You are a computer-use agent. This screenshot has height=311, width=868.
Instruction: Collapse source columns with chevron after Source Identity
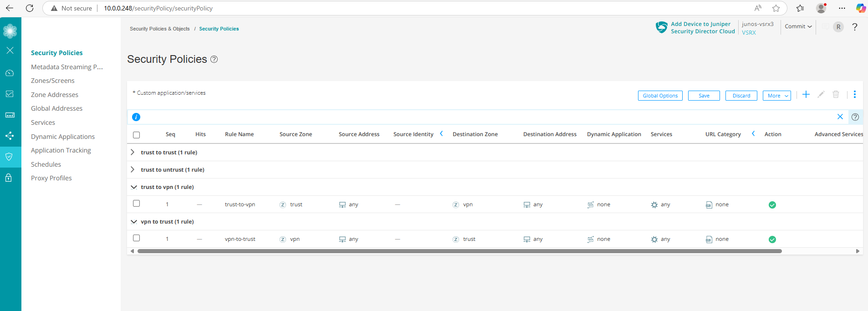pyautogui.click(x=441, y=133)
